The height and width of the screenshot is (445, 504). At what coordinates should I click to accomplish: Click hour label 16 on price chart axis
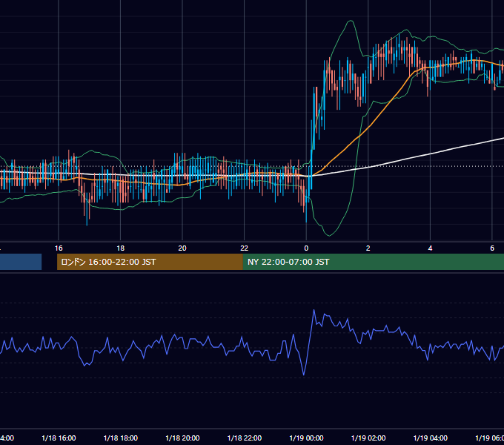[59, 248]
